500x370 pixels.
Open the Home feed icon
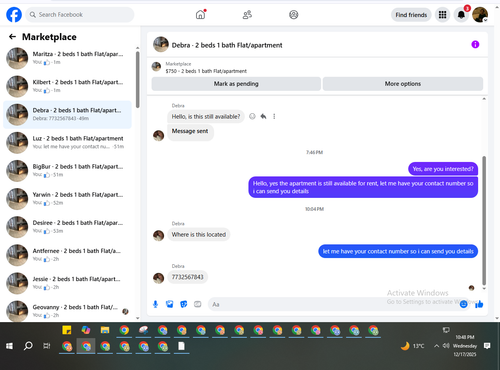pos(200,15)
